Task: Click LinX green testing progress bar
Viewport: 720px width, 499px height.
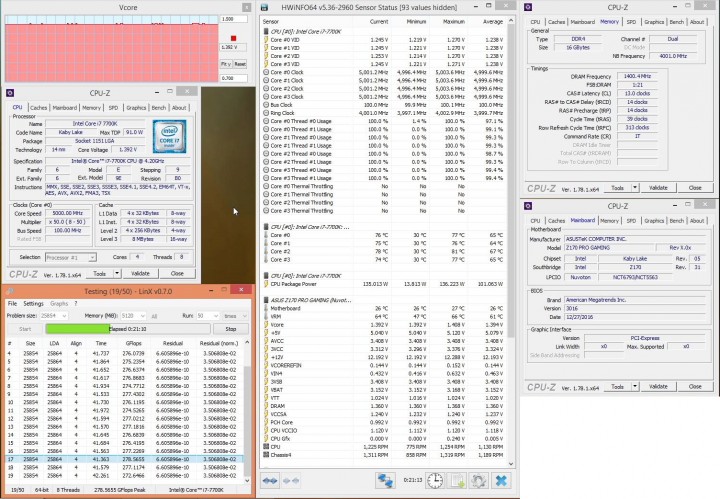Action: [x=128, y=329]
